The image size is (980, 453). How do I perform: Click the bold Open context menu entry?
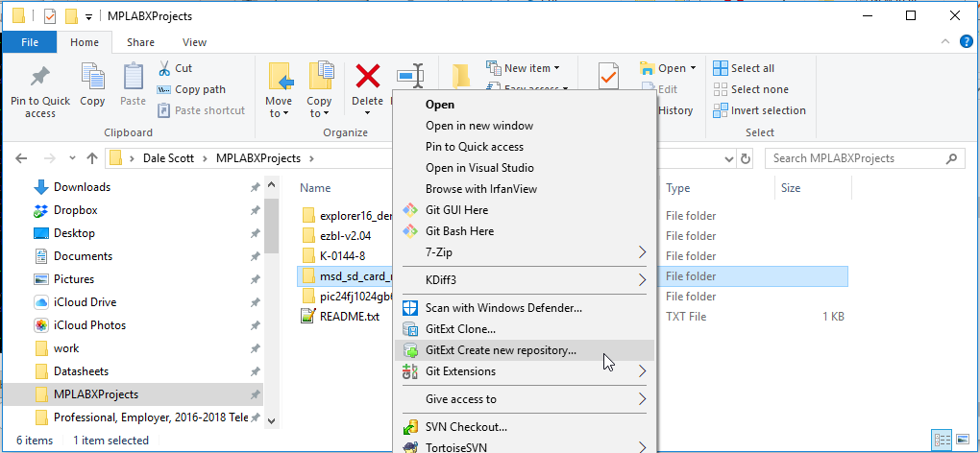tap(440, 105)
